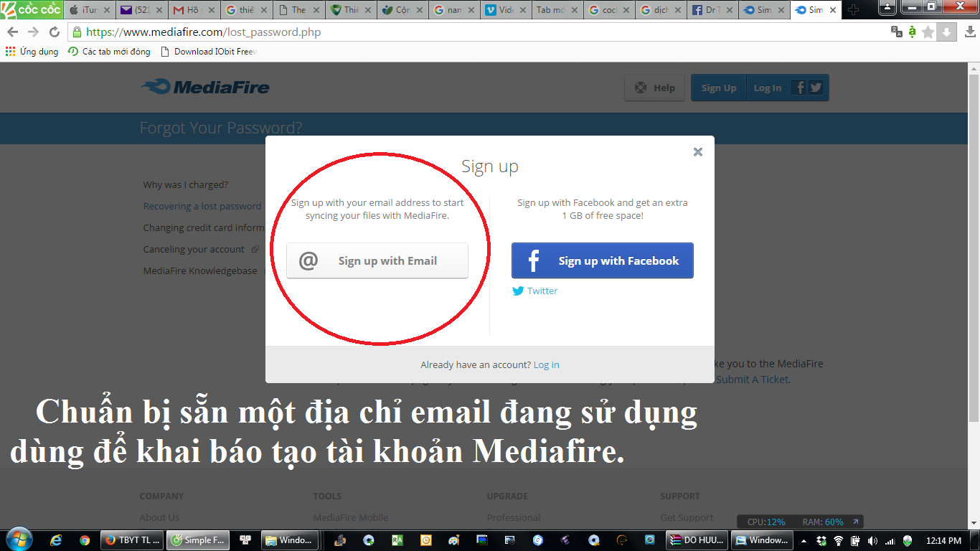Switch to the iTunes browser tab

pos(88,10)
